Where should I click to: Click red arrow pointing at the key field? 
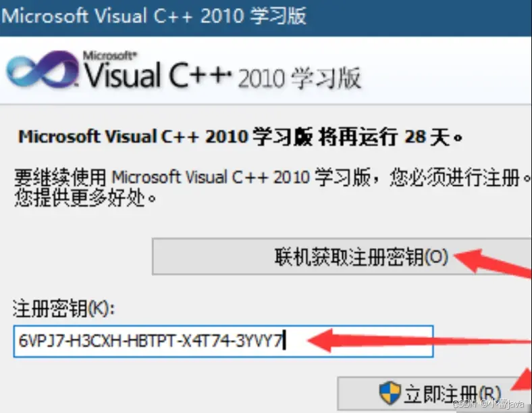click(x=419, y=340)
